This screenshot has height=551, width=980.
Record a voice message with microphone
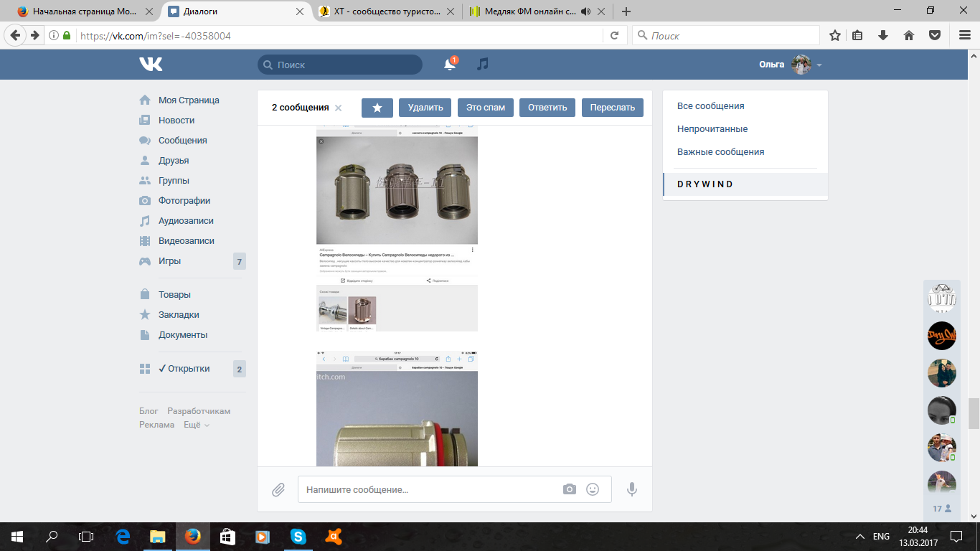(632, 489)
